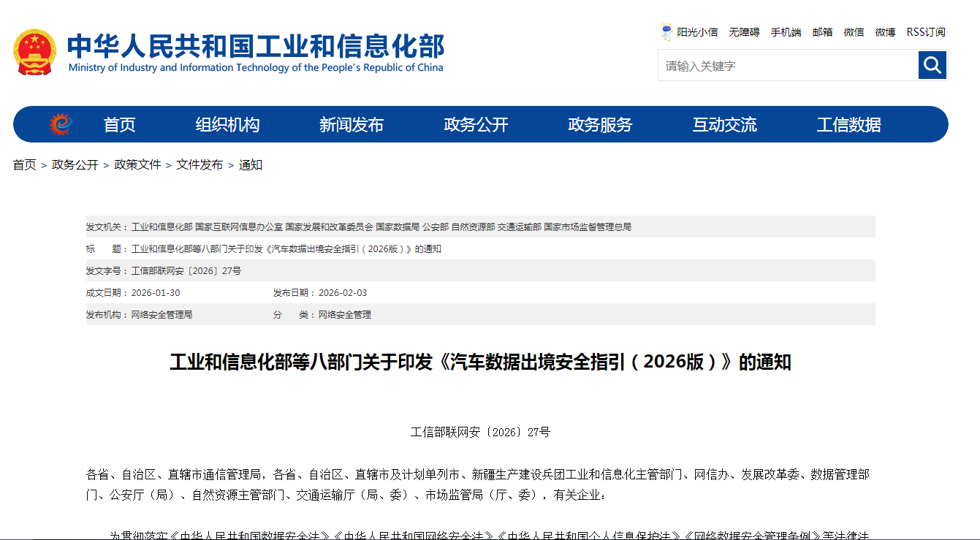
Task: Open the 手机端 mobile version icon
Action: click(x=786, y=31)
